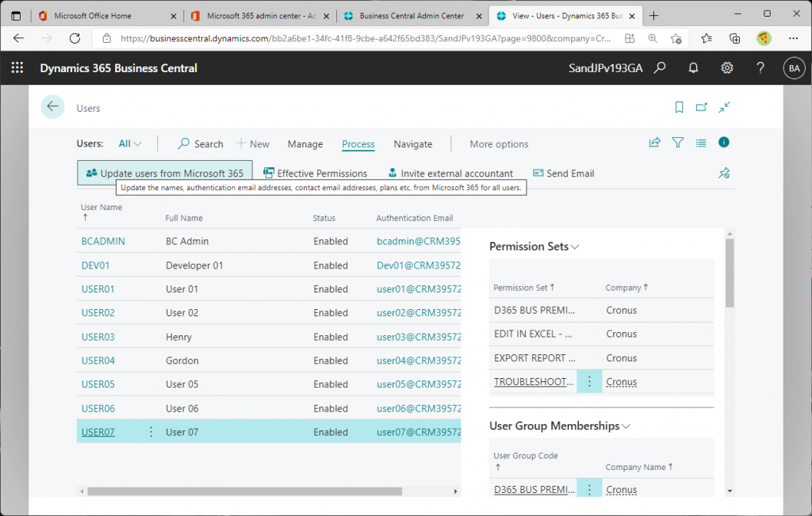Screen dimensions: 812x516
Task: Collapse the page with the diagonal arrows icon
Action: tap(724, 107)
